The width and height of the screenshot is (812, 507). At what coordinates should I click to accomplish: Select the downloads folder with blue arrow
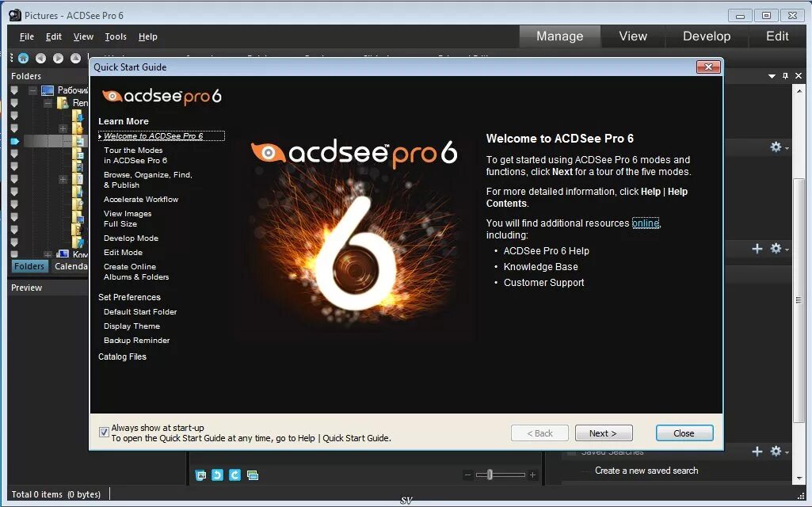coord(78,116)
